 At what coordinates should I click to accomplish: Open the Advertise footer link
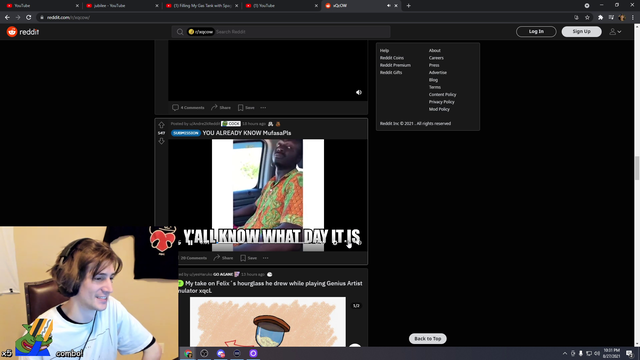(438, 73)
